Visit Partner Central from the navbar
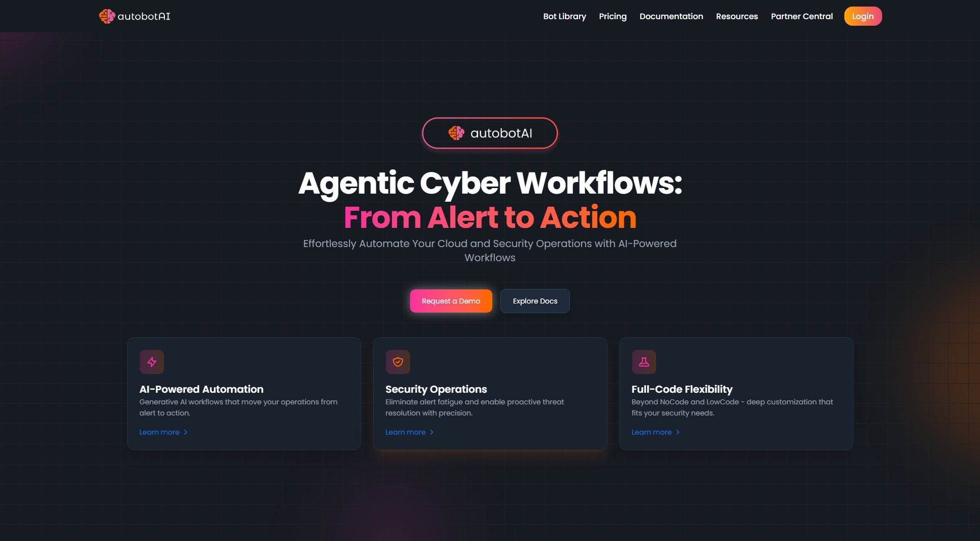This screenshot has height=541, width=980. [802, 16]
